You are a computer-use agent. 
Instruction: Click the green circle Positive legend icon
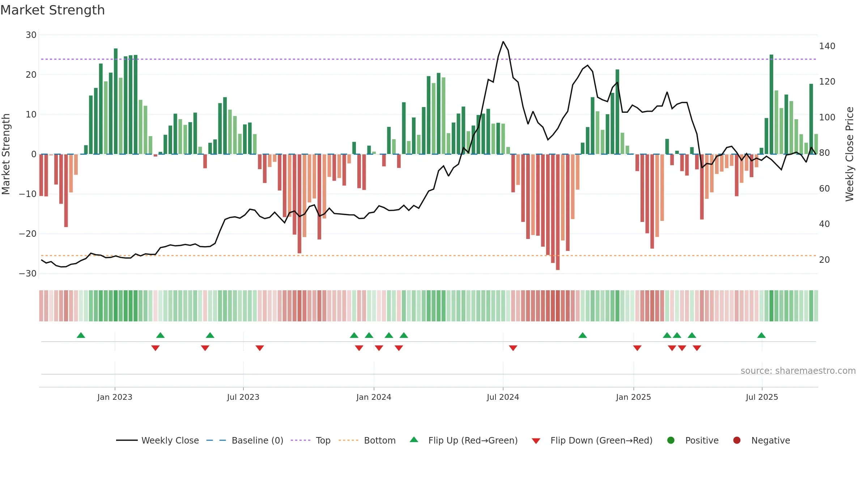(671, 440)
